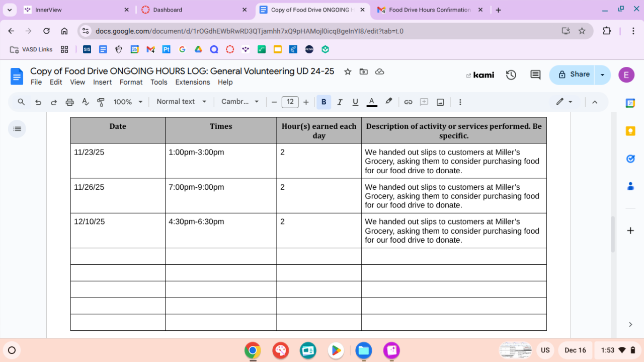Open the text color picker
Viewport: 644px width, 362px height.
pyautogui.click(x=372, y=102)
